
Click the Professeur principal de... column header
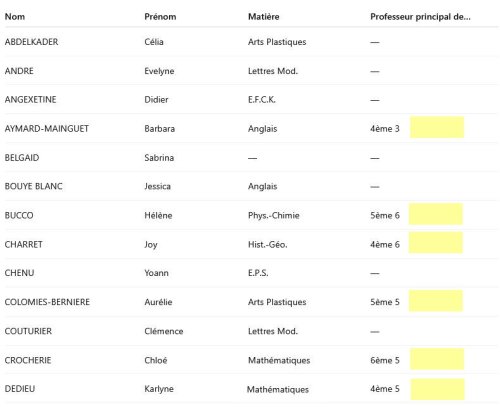click(x=420, y=17)
